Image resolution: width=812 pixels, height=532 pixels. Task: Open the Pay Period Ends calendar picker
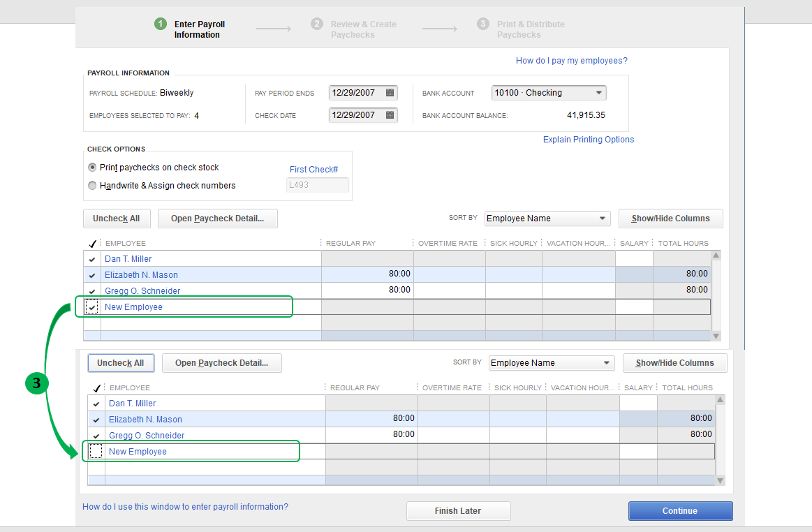[x=390, y=92]
